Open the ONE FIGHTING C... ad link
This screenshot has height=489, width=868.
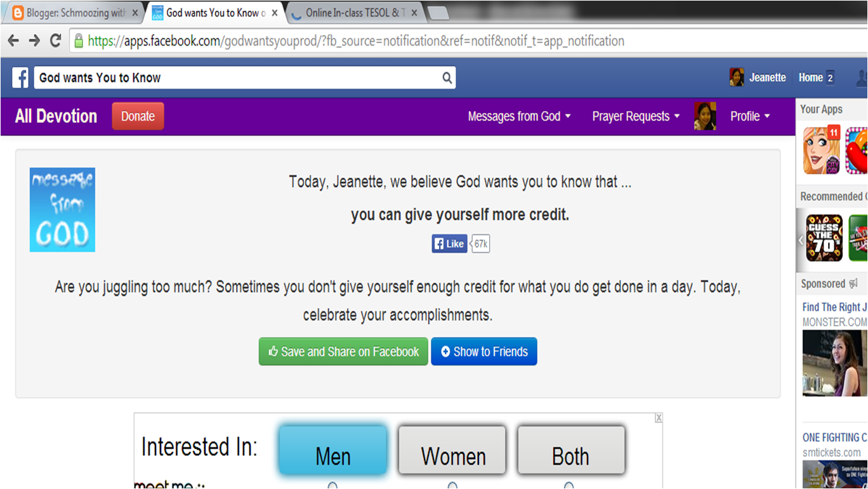[834, 437]
